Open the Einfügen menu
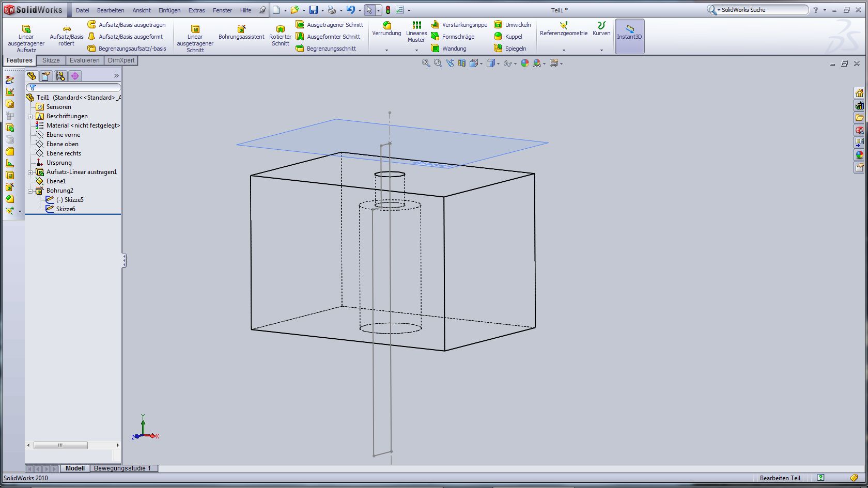The height and width of the screenshot is (488, 868). 169,10
